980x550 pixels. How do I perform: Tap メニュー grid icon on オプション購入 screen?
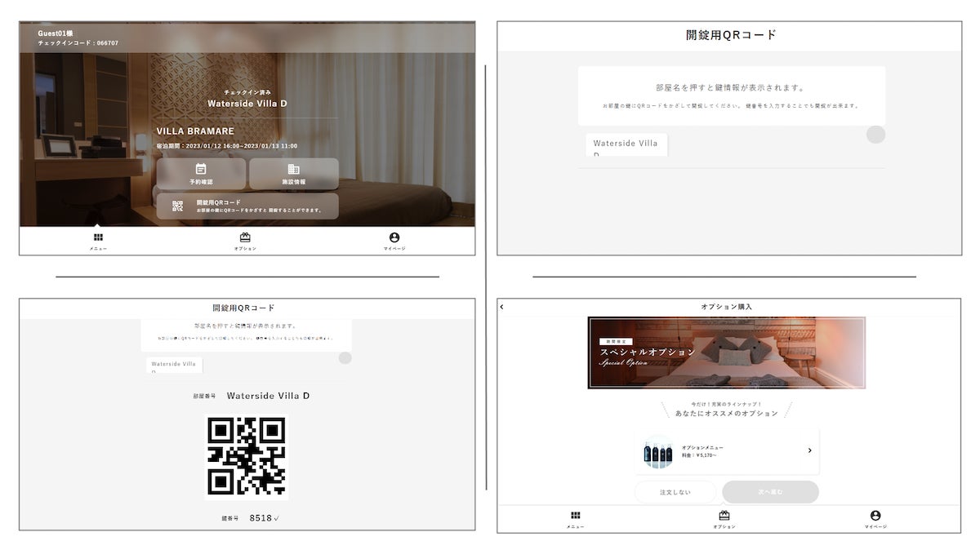pos(575,516)
